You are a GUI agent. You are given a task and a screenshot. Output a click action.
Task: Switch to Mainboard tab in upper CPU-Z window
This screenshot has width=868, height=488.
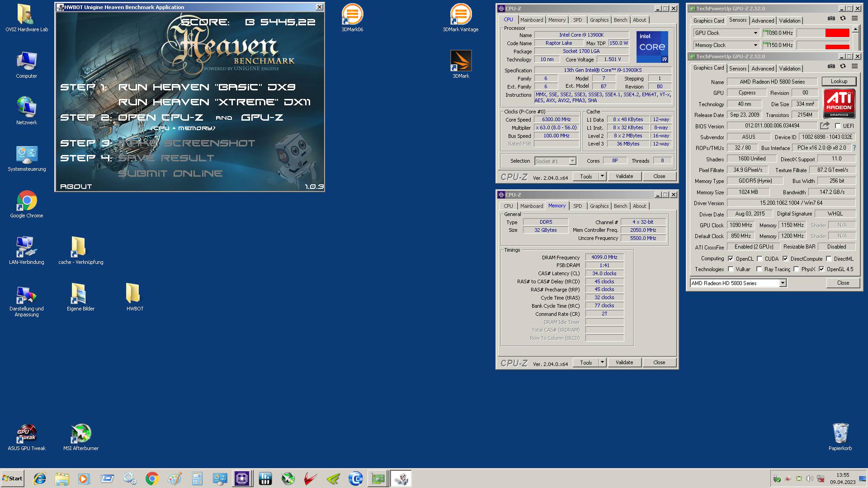point(532,20)
